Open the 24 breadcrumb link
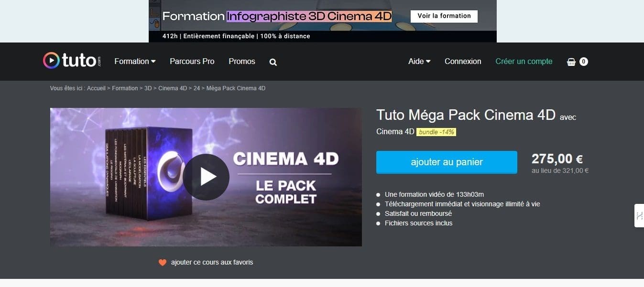The image size is (644, 287). pyautogui.click(x=196, y=88)
